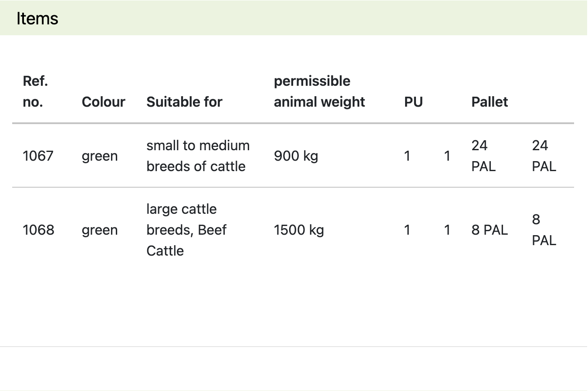
Task: Click the permissible animal weight header
Action: coord(319,91)
